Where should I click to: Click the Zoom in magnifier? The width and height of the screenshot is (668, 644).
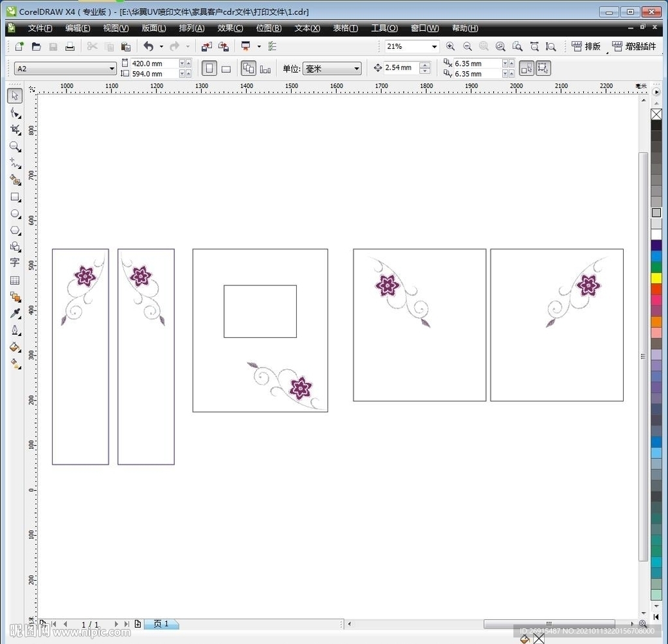[x=450, y=46]
